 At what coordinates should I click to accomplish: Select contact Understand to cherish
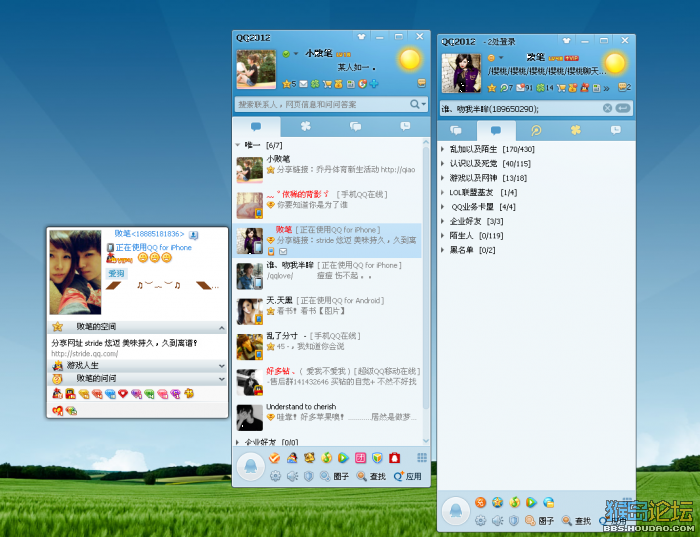pyautogui.click(x=327, y=417)
